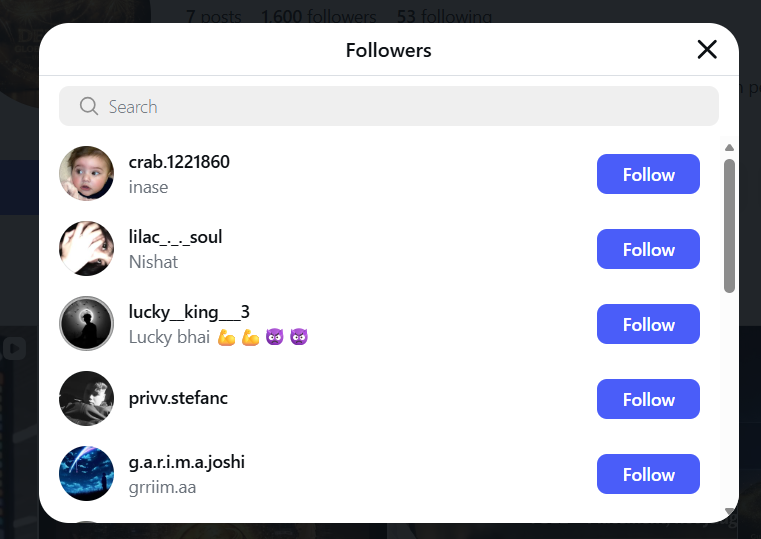Screen dimensions: 761x539
Task: Click the magnifying glass search icon
Action: (x=88, y=106)
